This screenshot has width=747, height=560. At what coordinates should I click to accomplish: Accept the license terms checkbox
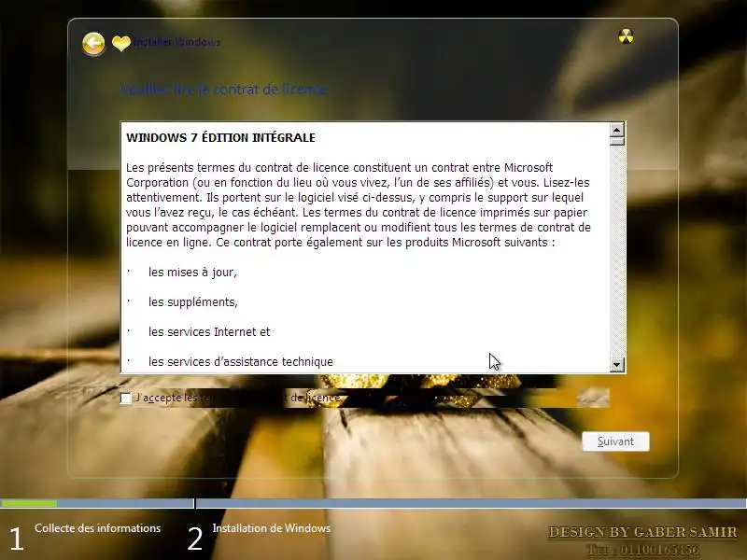click(x=126, y=399)
